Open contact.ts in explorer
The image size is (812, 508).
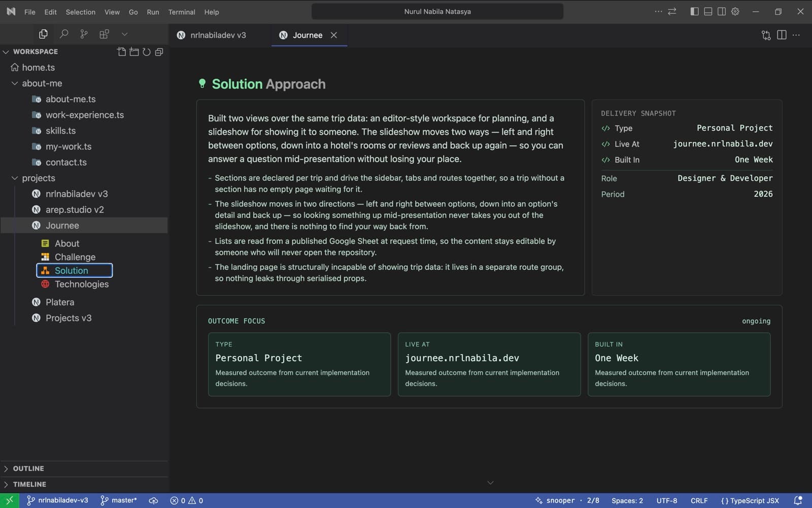pyautogui.click(x=66, y=163)
